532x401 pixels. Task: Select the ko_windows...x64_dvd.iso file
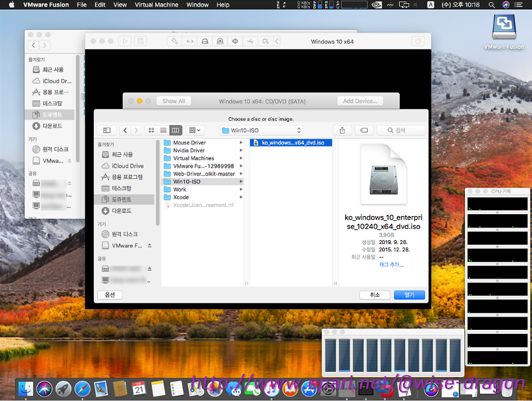click(291, 142)
